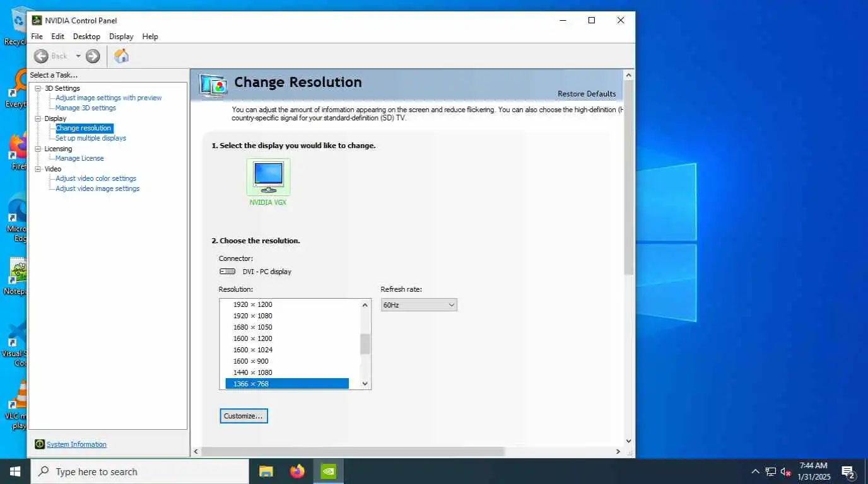Image resolution: width=868 pixels, height=484 pixels.
Task: Open the Home icon in toolbar
Action: [x=121, y=56]
